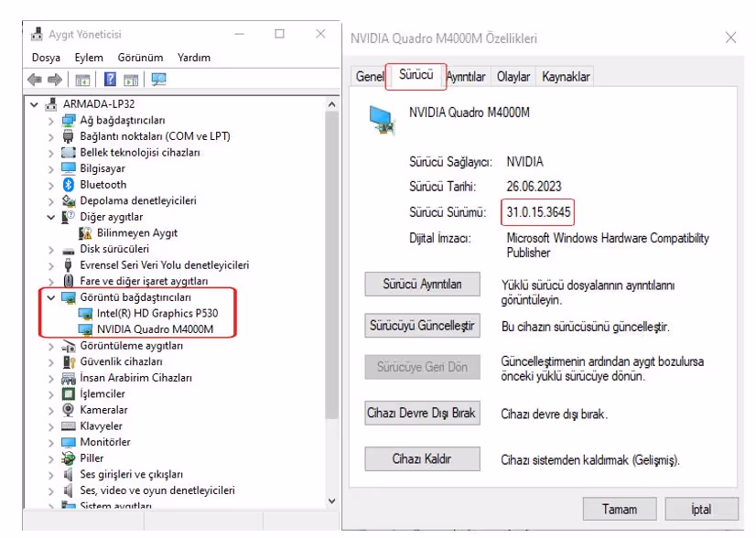Click the device tree scrollbar down arrow
This screenshot has height=538, width=756.
(331, 500)
